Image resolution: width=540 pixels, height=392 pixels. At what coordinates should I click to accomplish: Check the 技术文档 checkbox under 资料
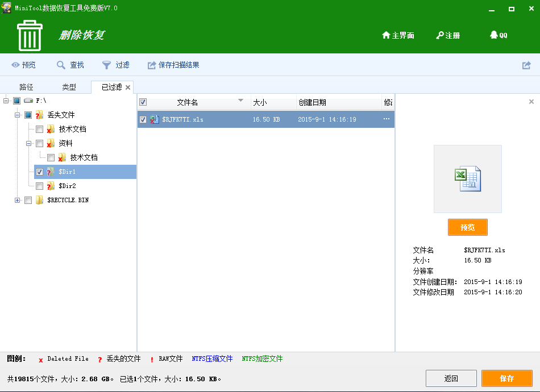pyautogui.click(x=51, y=157)
